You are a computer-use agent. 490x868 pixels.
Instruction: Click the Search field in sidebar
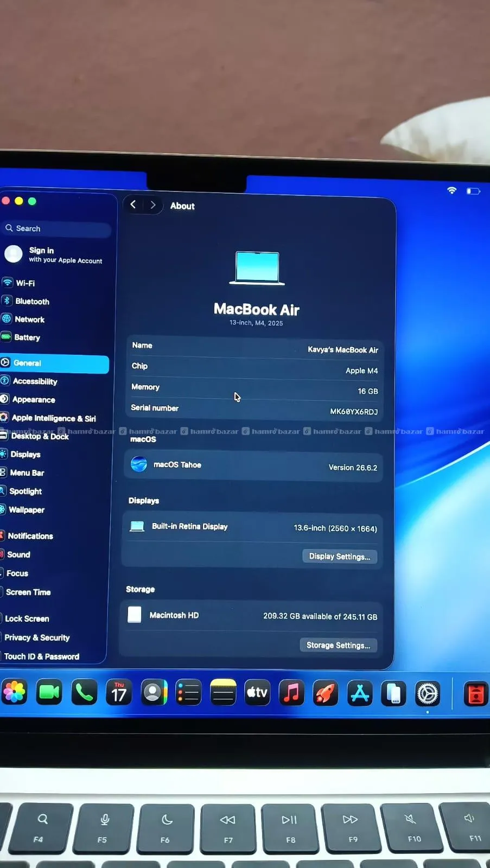(x=56, y=229)
